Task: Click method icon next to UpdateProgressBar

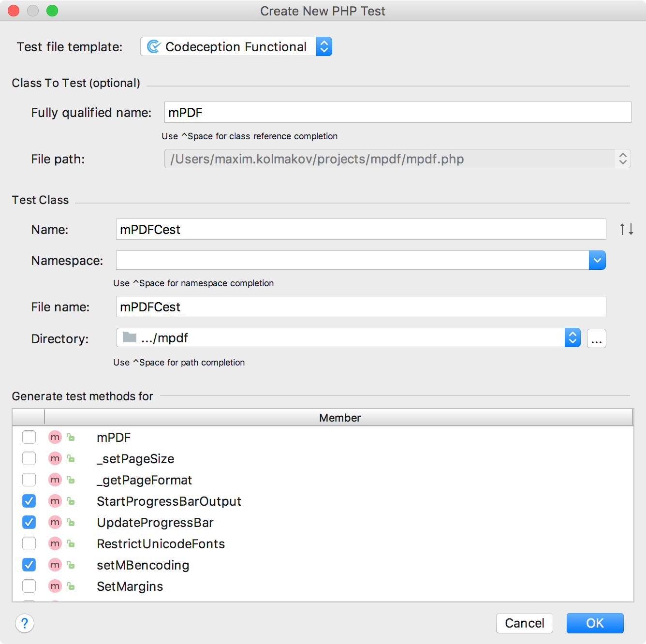Action: [x=55, y=522]
